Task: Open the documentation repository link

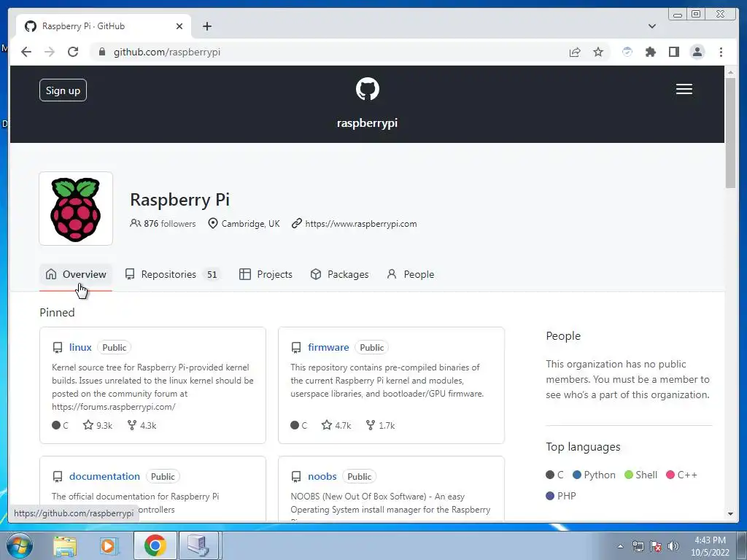Action: (x=104, y=476)
